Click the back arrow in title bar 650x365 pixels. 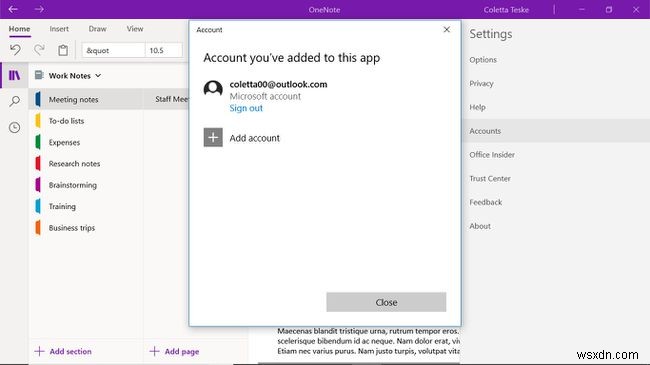(13, 9)
